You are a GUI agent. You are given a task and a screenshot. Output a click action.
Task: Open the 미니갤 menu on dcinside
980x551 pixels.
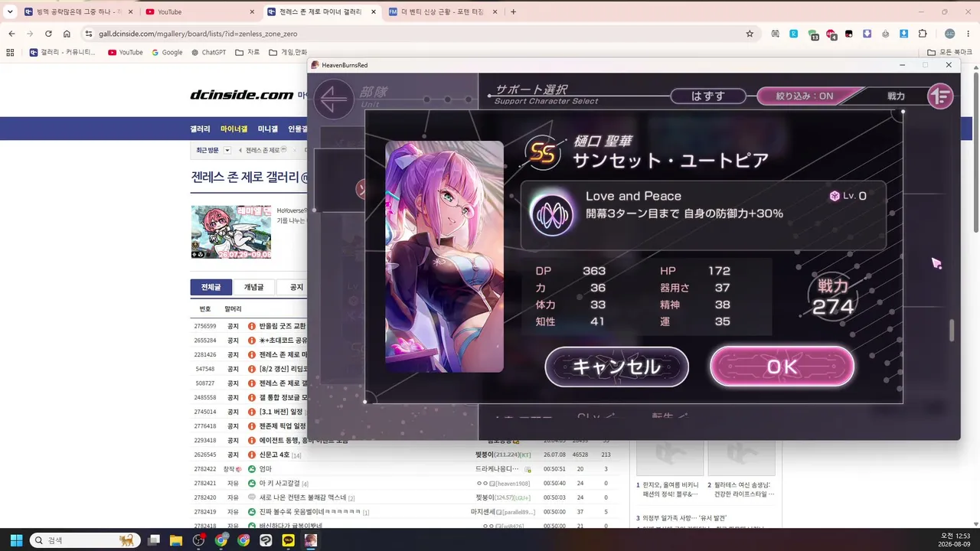[x=267, y=129]
